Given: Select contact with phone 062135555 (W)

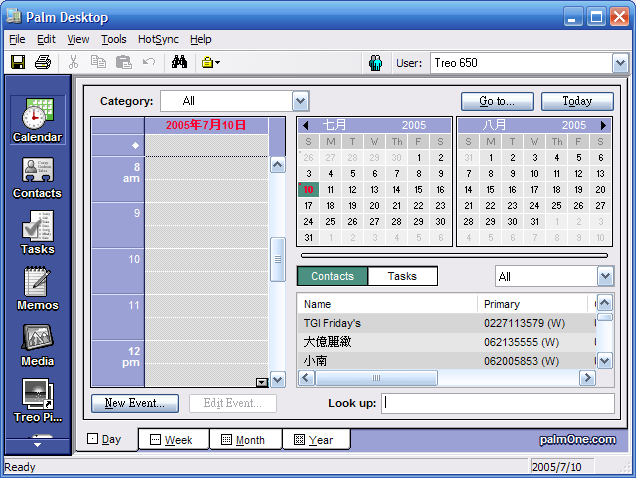Looking at the screenshot, I should point(447,342).
